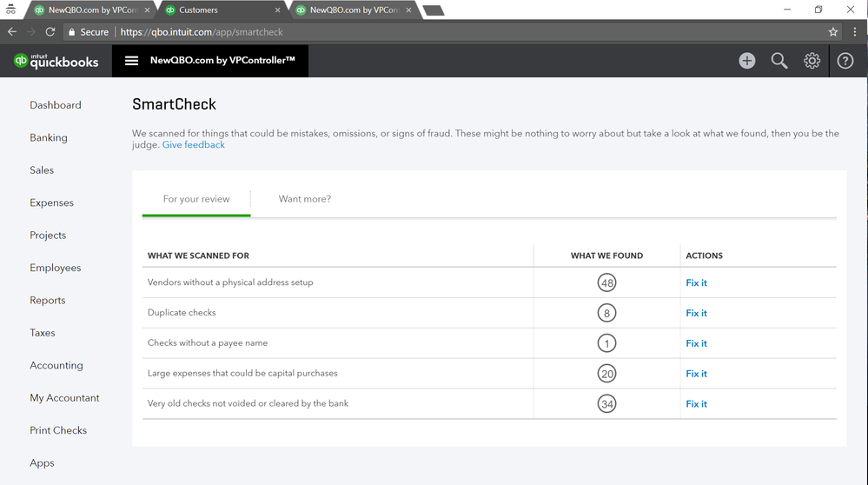This screenshot has height=485, width=868.
Task: Go back with the browser back arrow
Action: (12, 32)
